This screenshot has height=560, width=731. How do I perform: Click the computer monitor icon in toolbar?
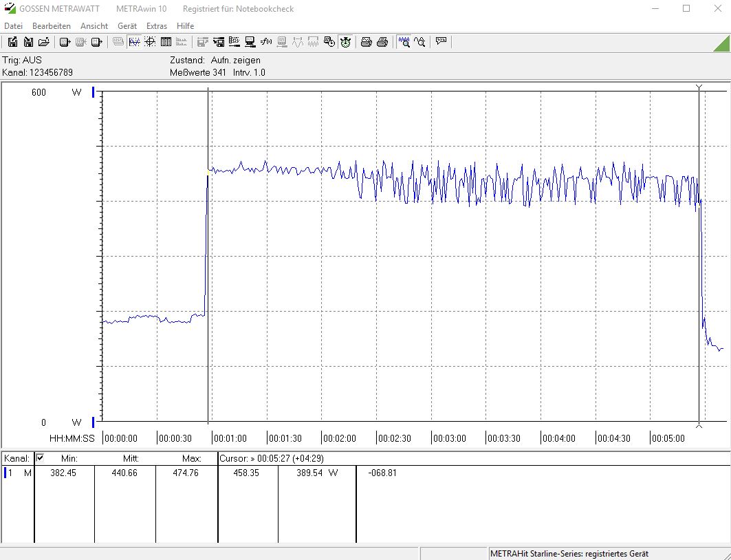tap(250, 42)
